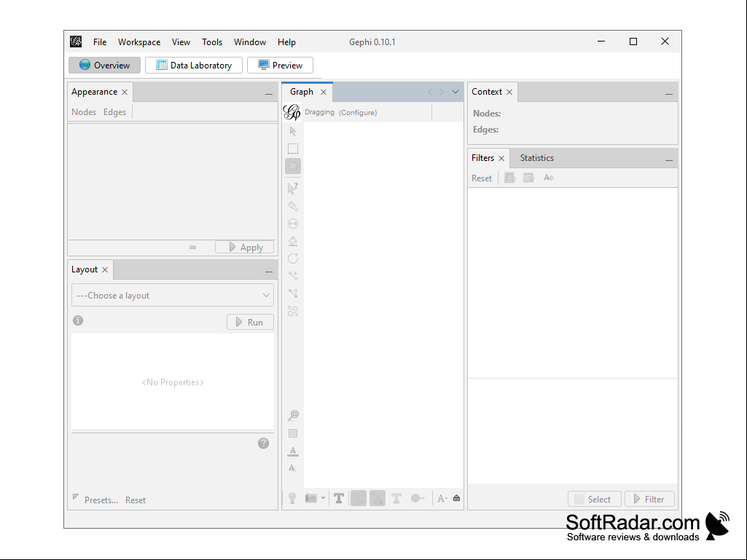Image resolution: width=747 pixels, height=560 pixels.
Task: Activate the hand dragging tool
Action: point(293,166)
